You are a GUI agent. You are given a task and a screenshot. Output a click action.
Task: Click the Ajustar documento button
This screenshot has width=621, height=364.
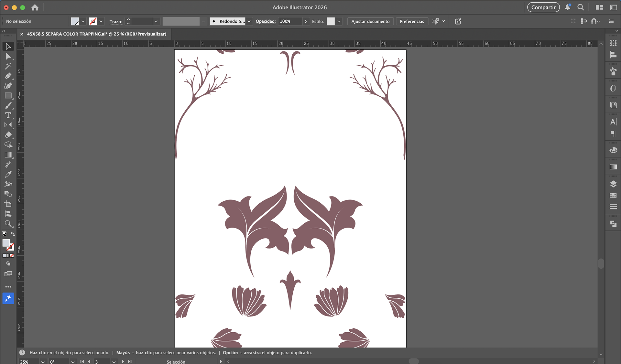pyautogui.click(x=370, y=21)
